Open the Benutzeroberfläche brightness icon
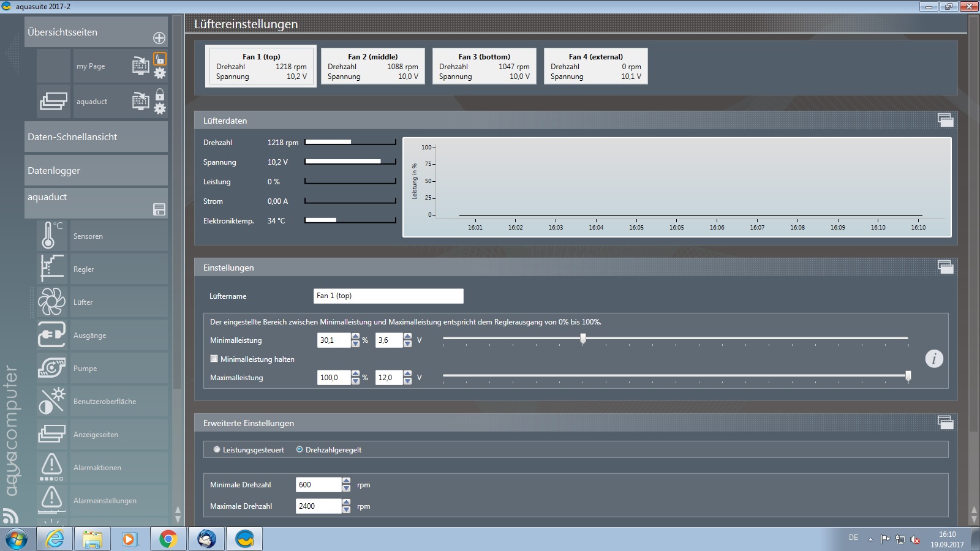This screenshot has width=980, height=551. 51,401
